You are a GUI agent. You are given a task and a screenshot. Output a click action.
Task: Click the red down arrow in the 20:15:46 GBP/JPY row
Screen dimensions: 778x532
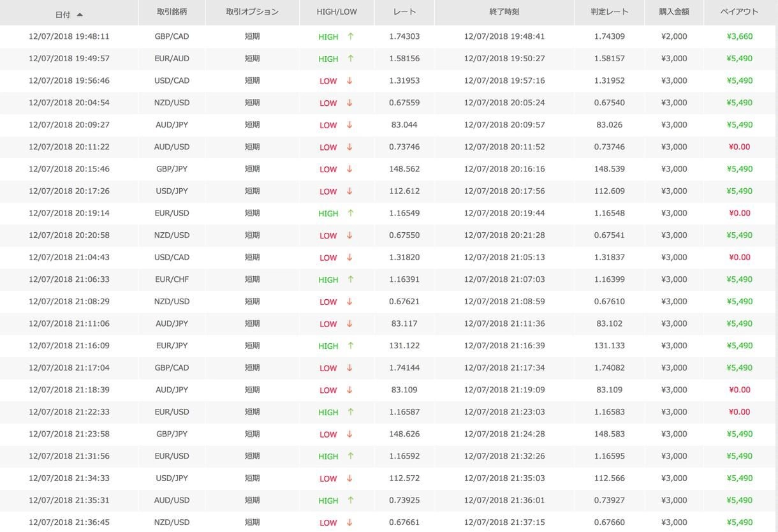tap(349, 169)
